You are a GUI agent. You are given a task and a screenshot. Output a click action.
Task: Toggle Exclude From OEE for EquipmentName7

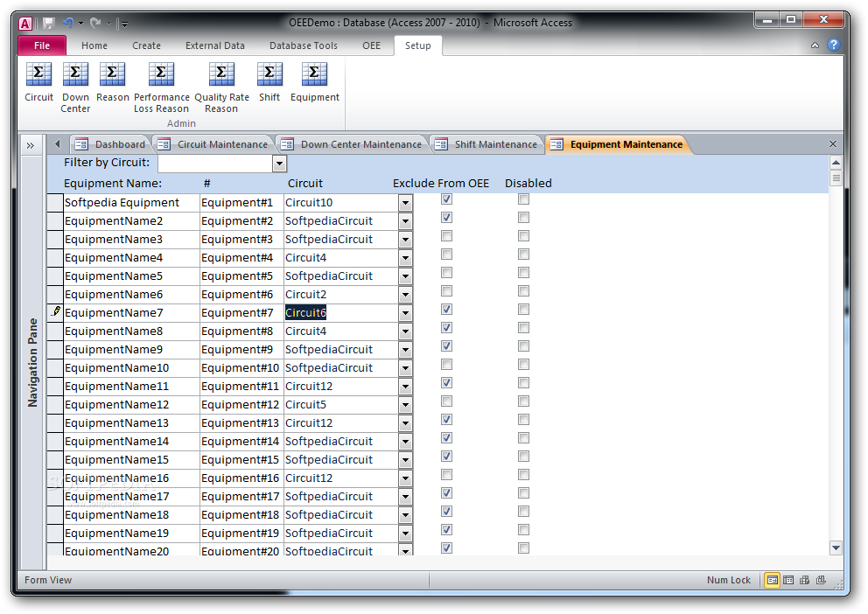447,310
